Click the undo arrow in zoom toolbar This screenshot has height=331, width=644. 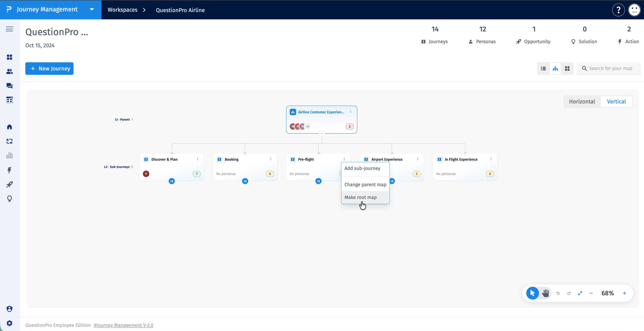click(x=558, y=293)
